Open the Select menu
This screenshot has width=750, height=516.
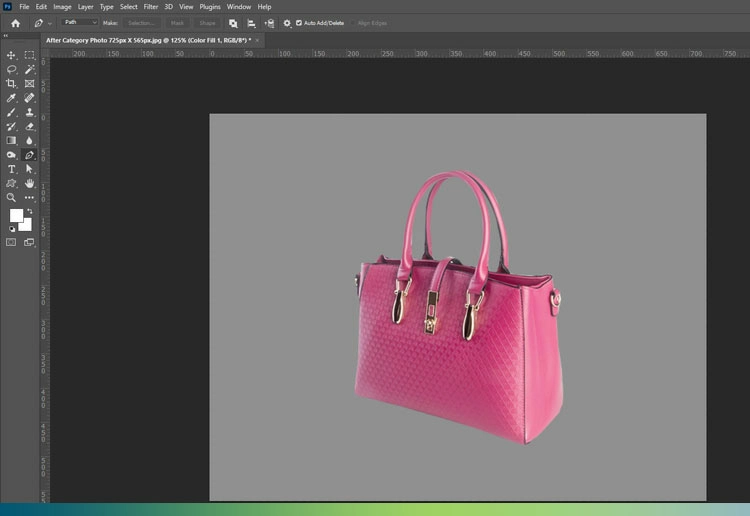coord(129,7)
